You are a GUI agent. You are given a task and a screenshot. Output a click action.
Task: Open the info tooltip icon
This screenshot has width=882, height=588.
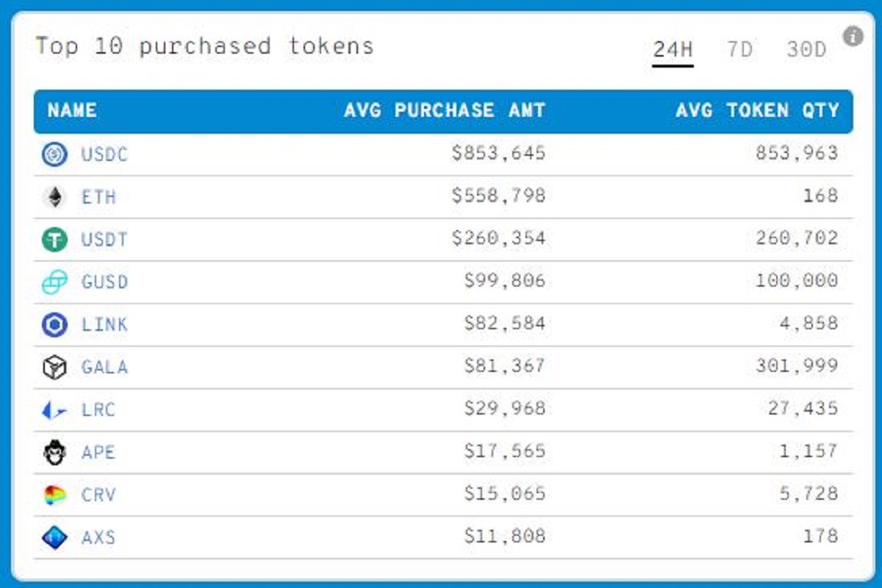click(853, 35)
